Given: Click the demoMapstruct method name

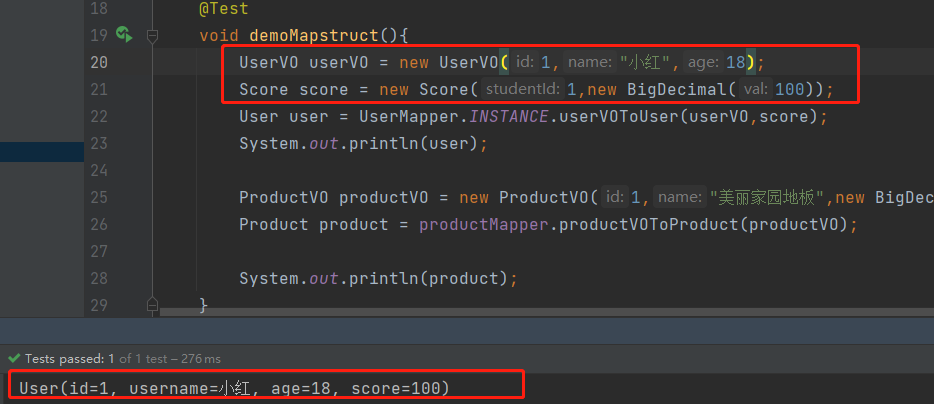Looking at the screenshot, I should pos(314,36).
